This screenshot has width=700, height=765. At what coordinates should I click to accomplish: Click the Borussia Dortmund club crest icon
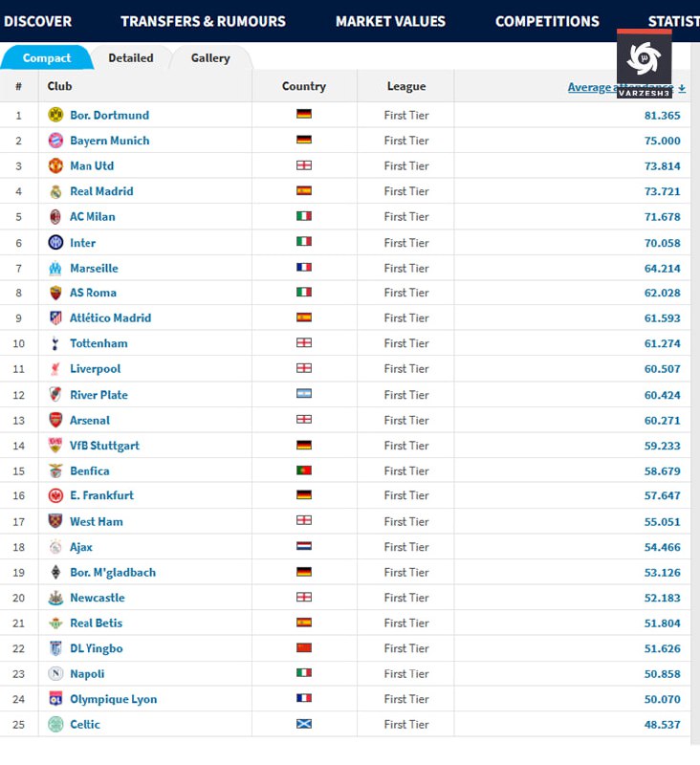pyautogui.click(x=55, y=115)
